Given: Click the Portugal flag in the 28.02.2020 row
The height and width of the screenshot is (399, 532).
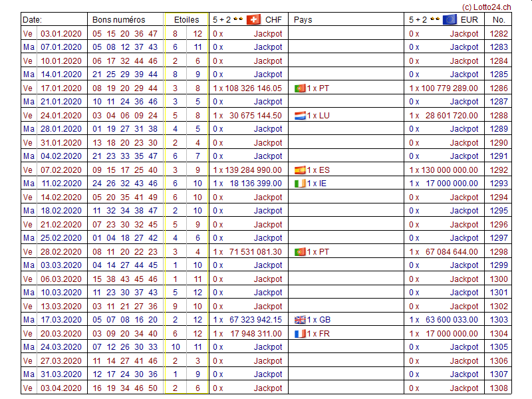Looking at the screenshot, I should (x=300, y=252).
